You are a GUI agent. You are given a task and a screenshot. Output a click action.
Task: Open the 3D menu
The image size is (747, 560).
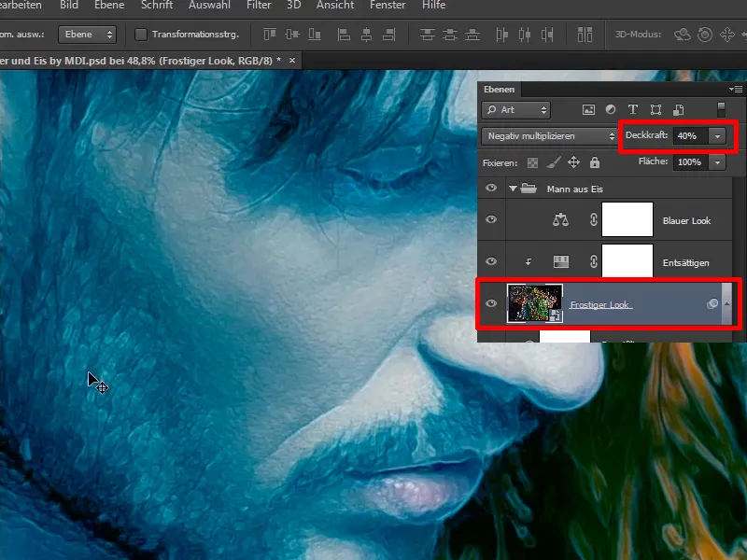pos(293,6)
